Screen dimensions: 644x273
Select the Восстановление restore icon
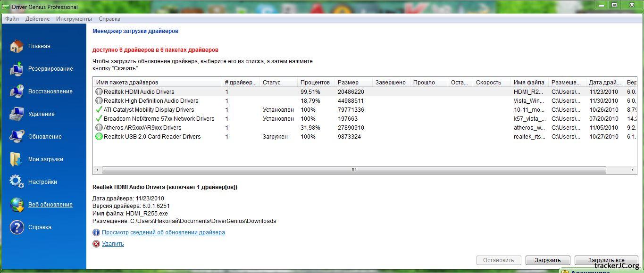(17, 91)
